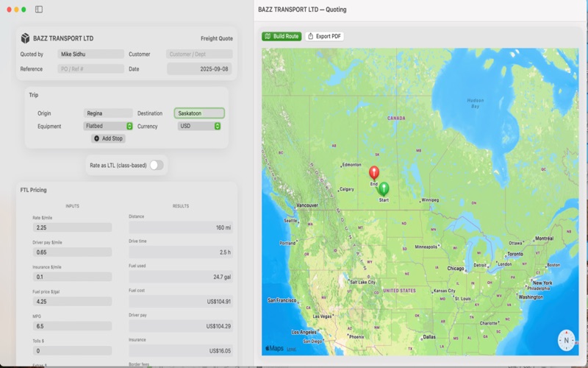Click the Calgary label on map
This screenshot has width=588, height=368.
[346, 189]
